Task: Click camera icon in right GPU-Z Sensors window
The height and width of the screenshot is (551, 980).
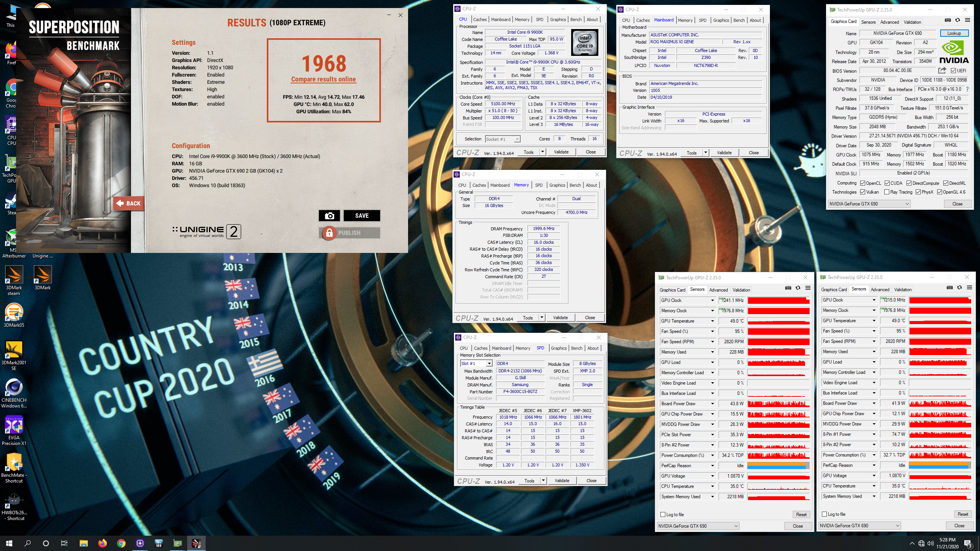Action: coord(949,288)
